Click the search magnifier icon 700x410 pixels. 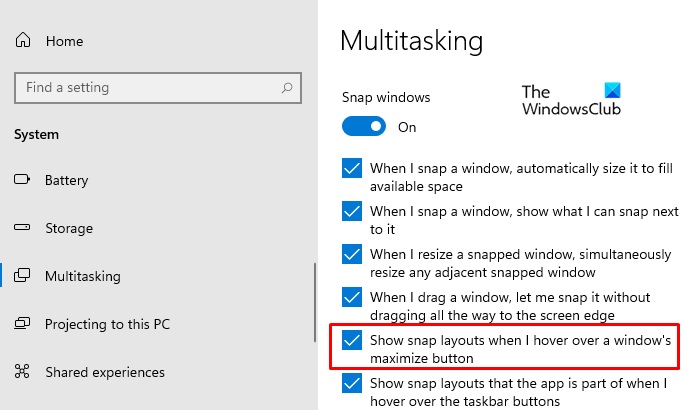click(287, 88)
